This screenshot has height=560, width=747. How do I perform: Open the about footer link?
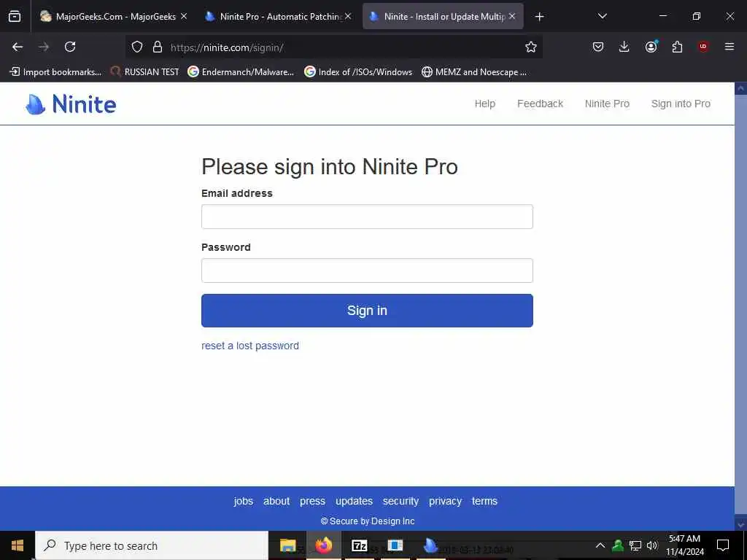click(x=276, y=501)
